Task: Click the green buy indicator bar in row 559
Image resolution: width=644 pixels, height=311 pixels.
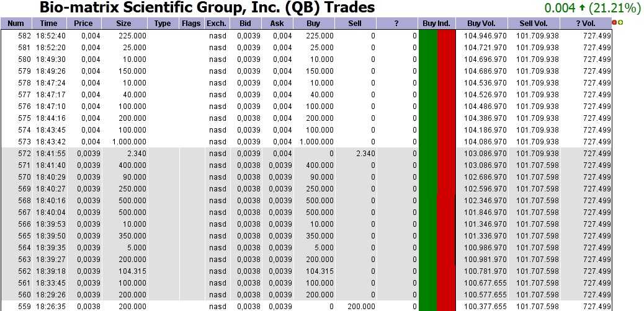Action: (x=428, y=307)
